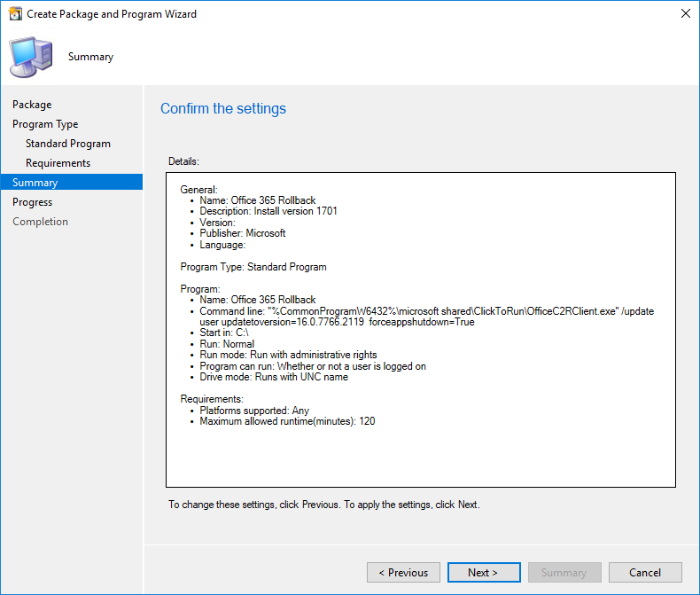Open the Program Type step
This screenshot has height=595, width=700.
coord(45,124)
